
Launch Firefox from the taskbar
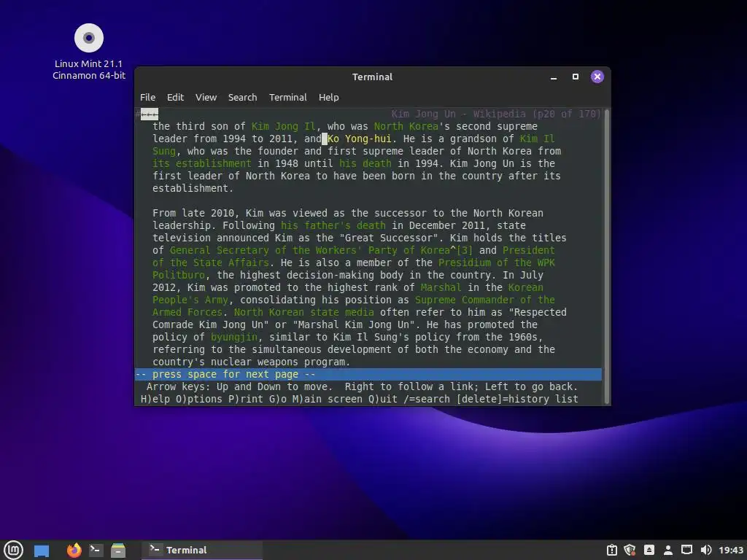(74, 550)
